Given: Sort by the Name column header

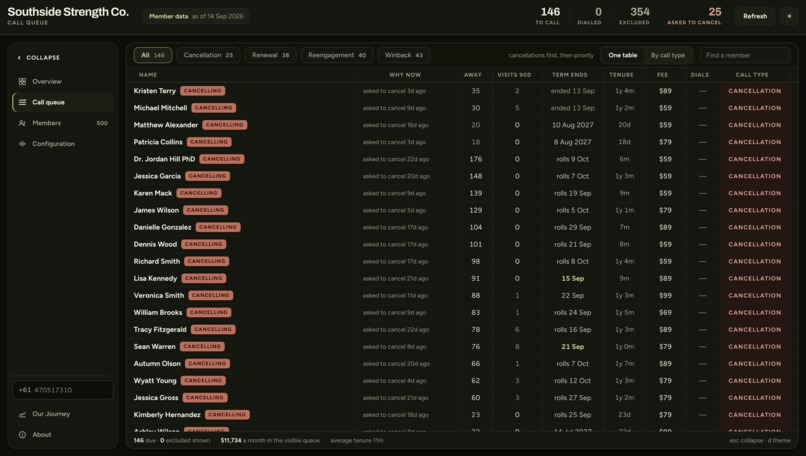Looking at the screenshot, I should click(x=148, y=75).
